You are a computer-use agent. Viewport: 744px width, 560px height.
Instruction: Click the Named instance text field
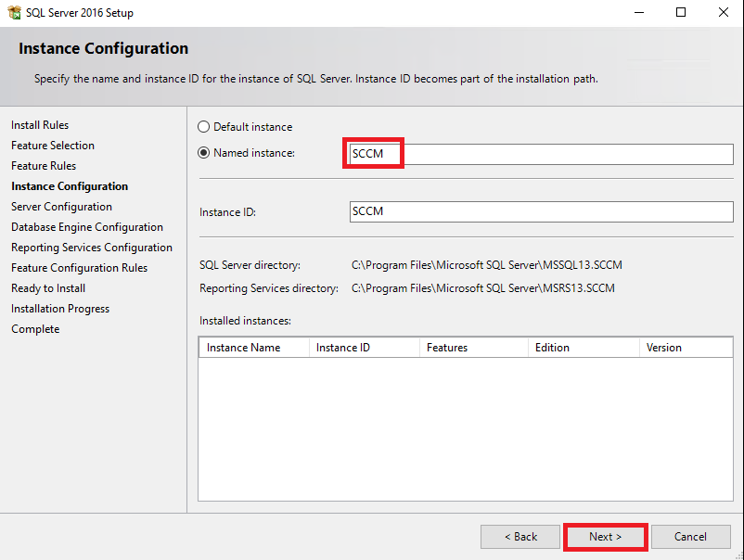tap(542, 154)
